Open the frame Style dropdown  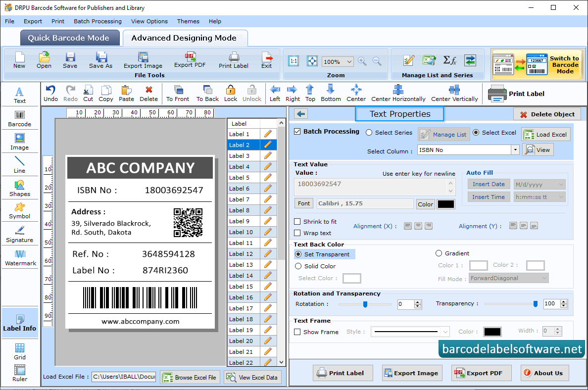pos(445,332)
